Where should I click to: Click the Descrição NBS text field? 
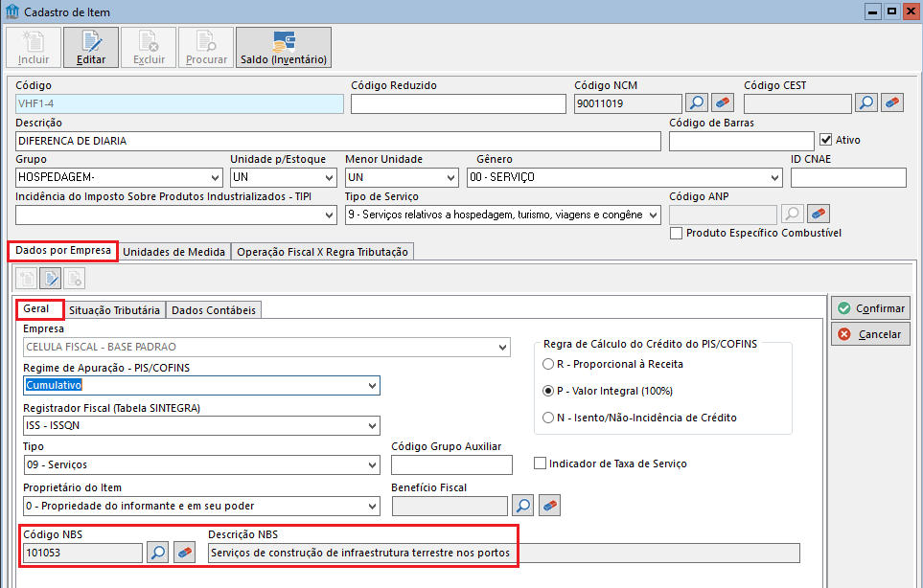point(504,553)
